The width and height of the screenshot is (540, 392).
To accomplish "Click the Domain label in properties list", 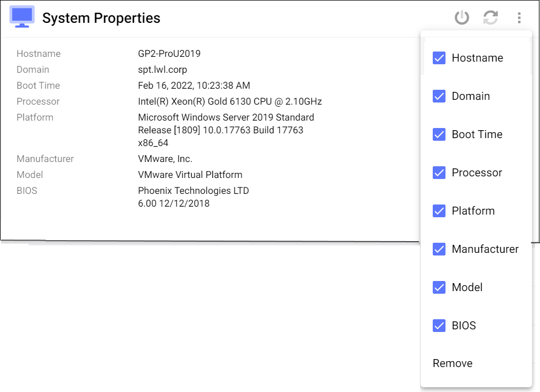I will (33, 70).
